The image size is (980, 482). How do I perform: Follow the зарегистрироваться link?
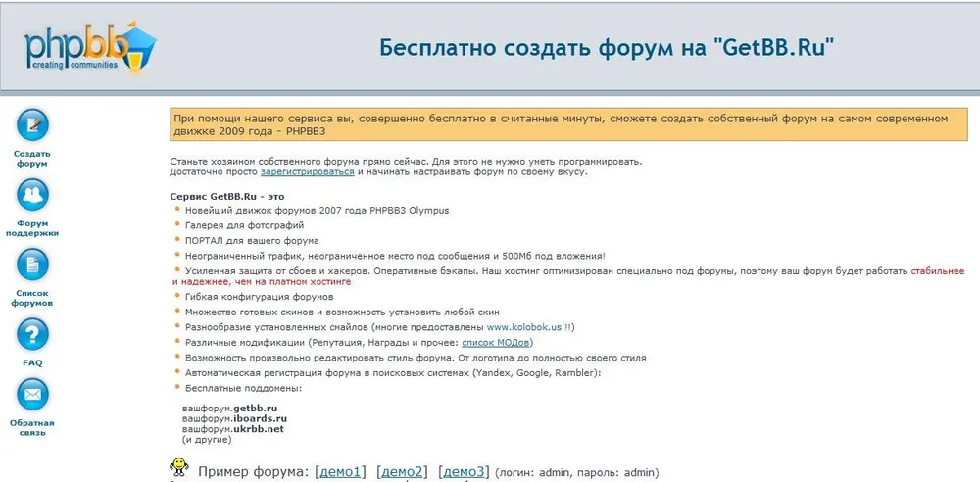(x=308, y=171)
